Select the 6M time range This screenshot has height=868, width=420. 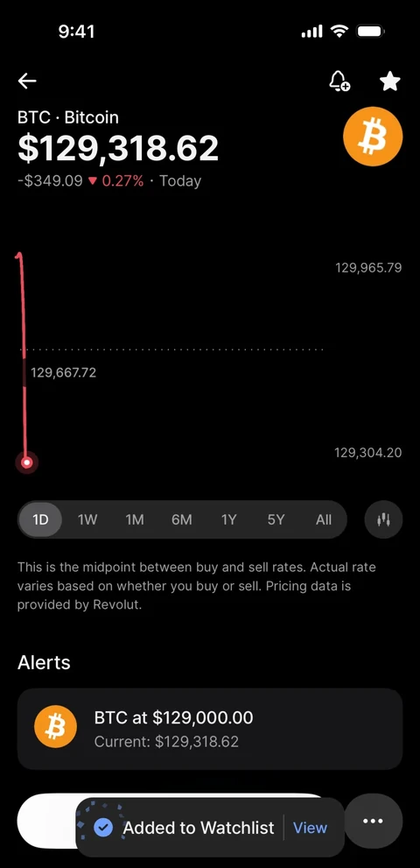tap(181, 519)
